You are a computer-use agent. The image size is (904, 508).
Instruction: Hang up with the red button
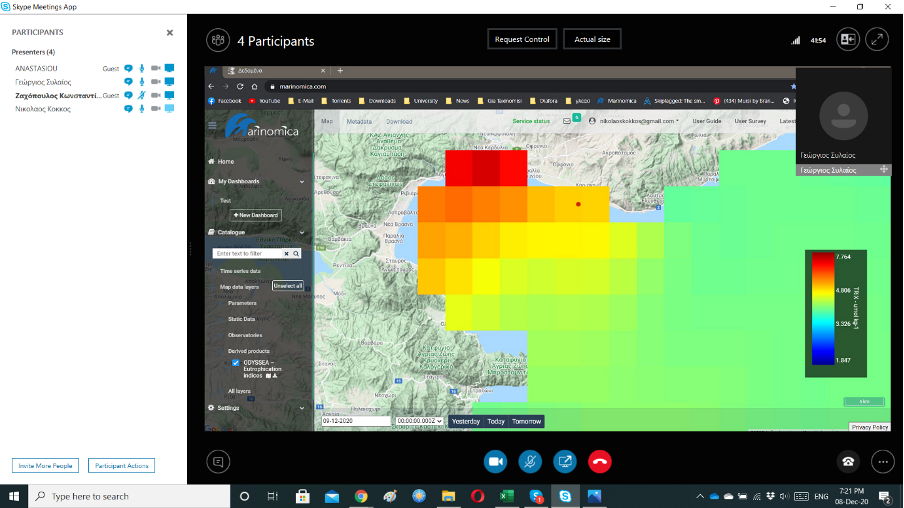pos(600,461)
